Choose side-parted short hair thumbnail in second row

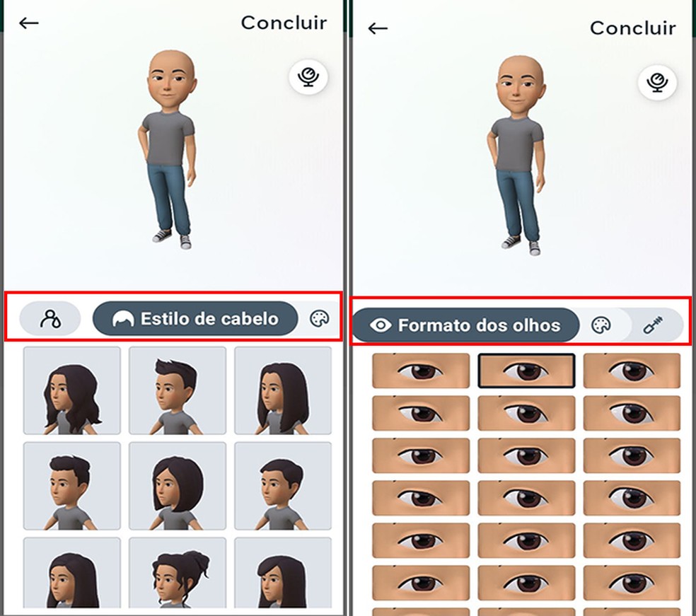pos(283,486)
